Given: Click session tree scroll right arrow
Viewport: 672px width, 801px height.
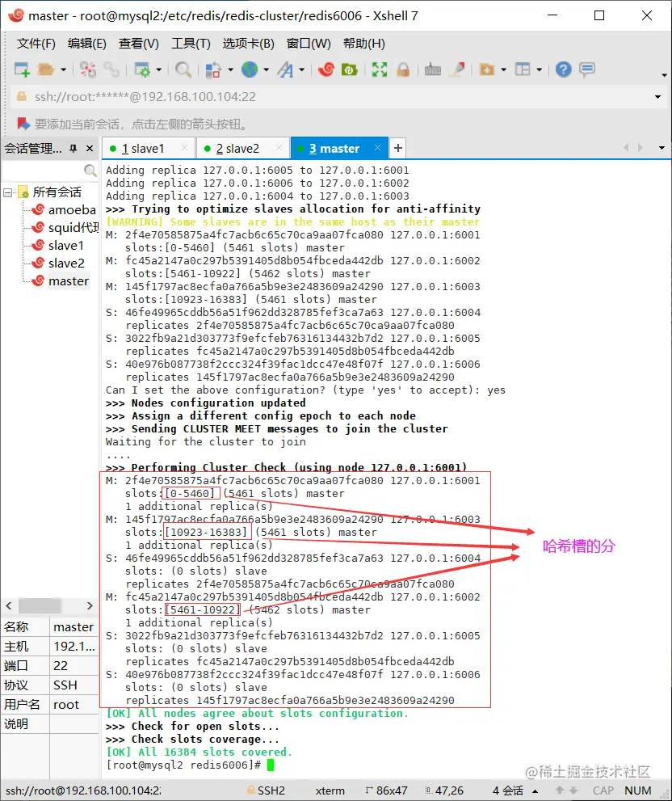Looking at the screenshot, I should click(x=90, y=606).
